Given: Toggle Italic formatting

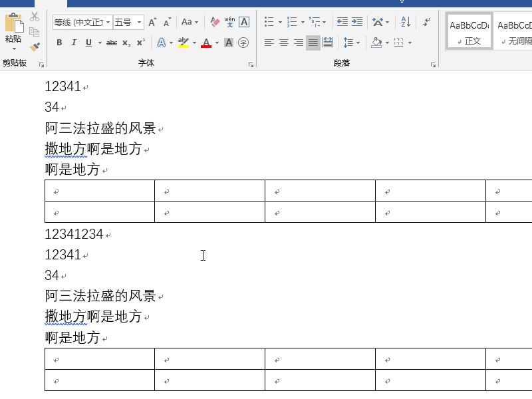Looking at the screenshot, I should (x=74, y=43).
